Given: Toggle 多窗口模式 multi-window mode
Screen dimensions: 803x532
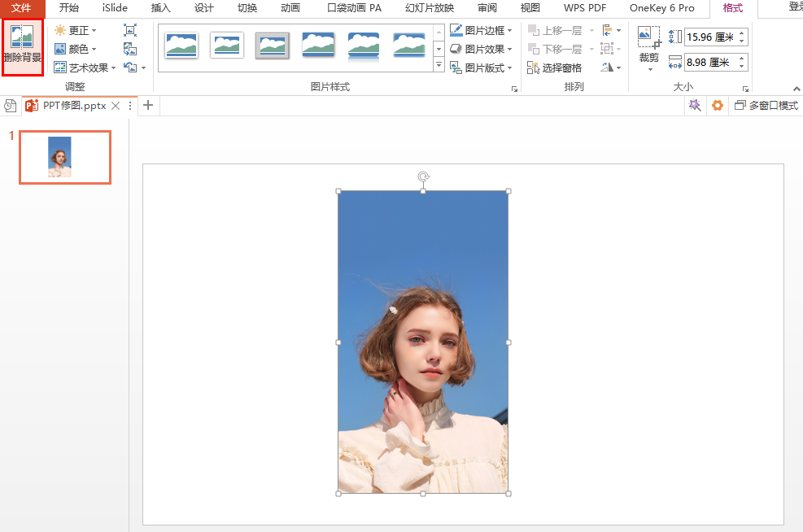Looking at the screenshot, I should pyautogui.click(x=766, y=106).
